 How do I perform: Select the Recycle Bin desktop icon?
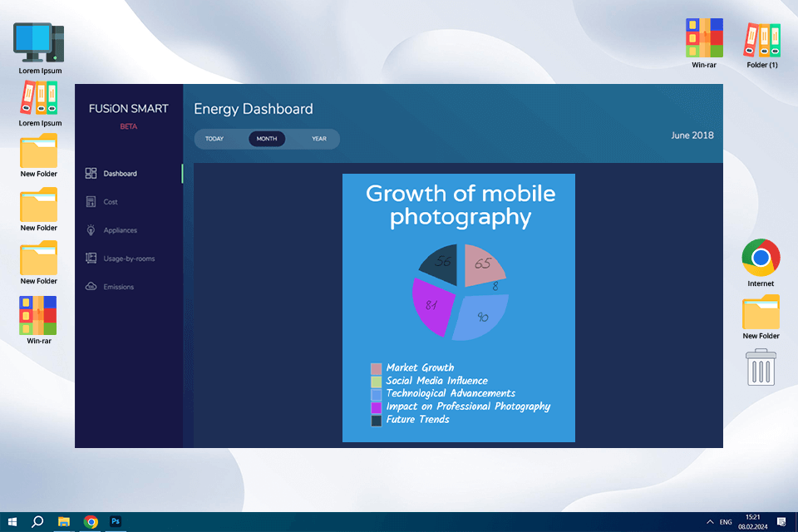761,367
